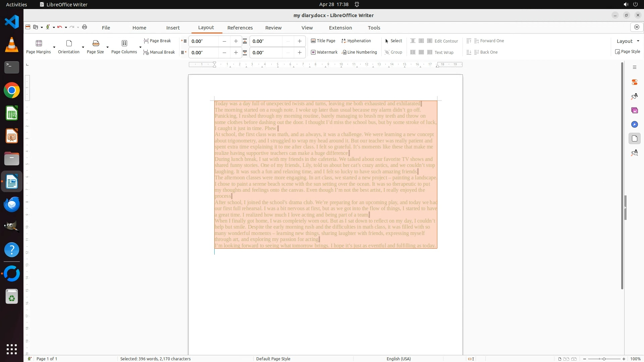Expand the Page Columns dropdown arrow
This screenshot has height=362, width=644.
[140, 47]
